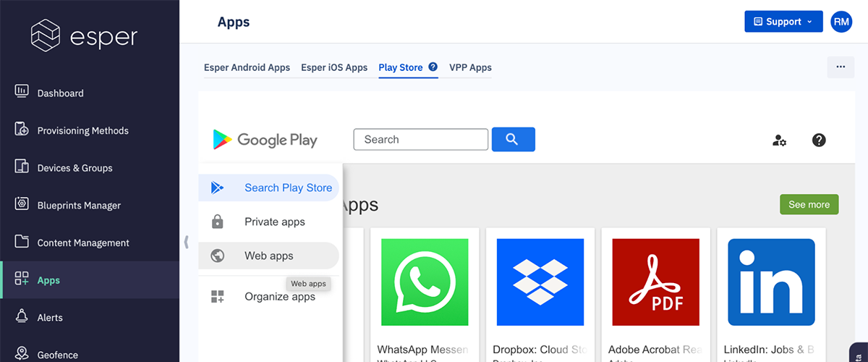Screen dimensions: 868x362
Task: Click the Geofence pin icon
Action: [x=22, y=354]
